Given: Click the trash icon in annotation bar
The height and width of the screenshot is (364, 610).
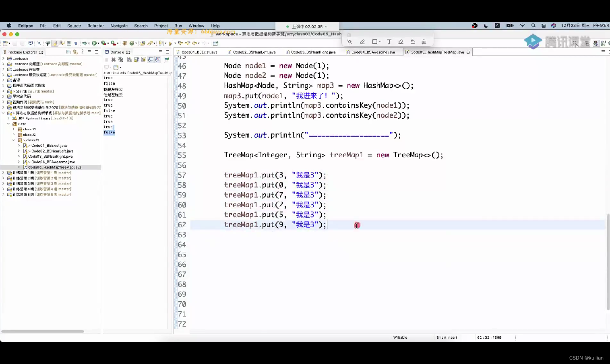Looking at the screenshot, I should 424,42.
